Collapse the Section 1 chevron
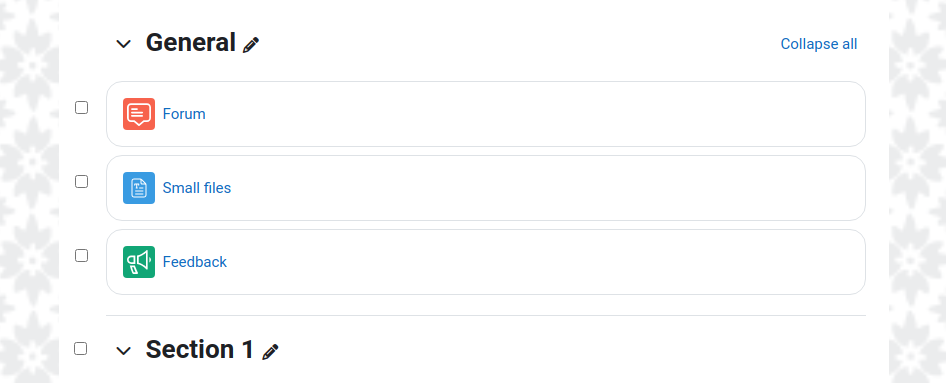Viewport: 946px width, 383px height. point(124,350)
